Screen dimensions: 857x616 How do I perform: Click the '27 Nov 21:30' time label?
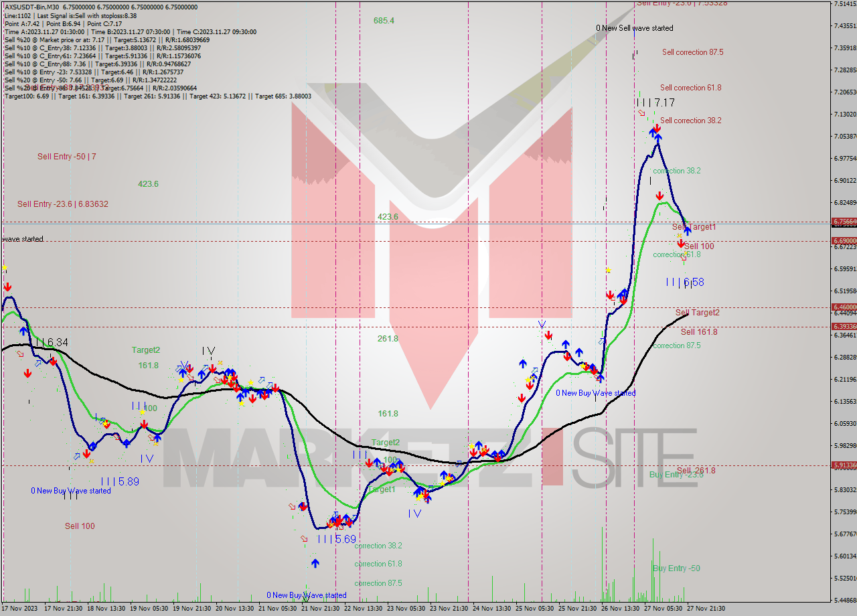(706, 609)
